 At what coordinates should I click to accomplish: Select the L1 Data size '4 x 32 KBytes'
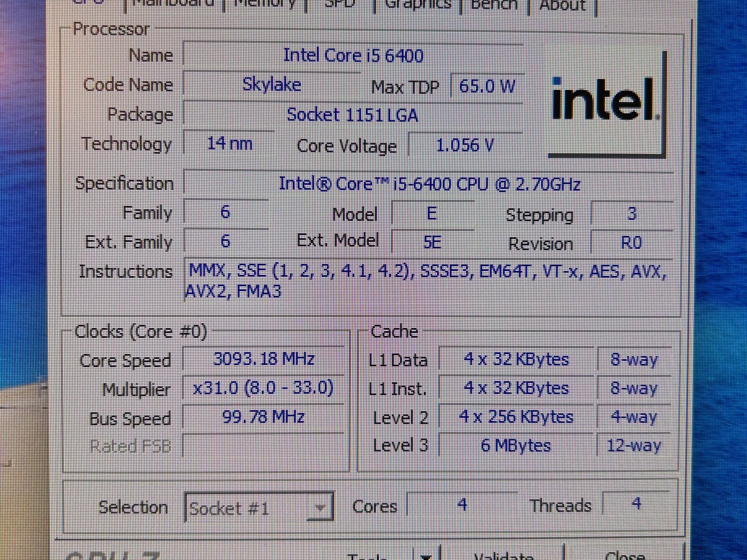pos(516,360)
